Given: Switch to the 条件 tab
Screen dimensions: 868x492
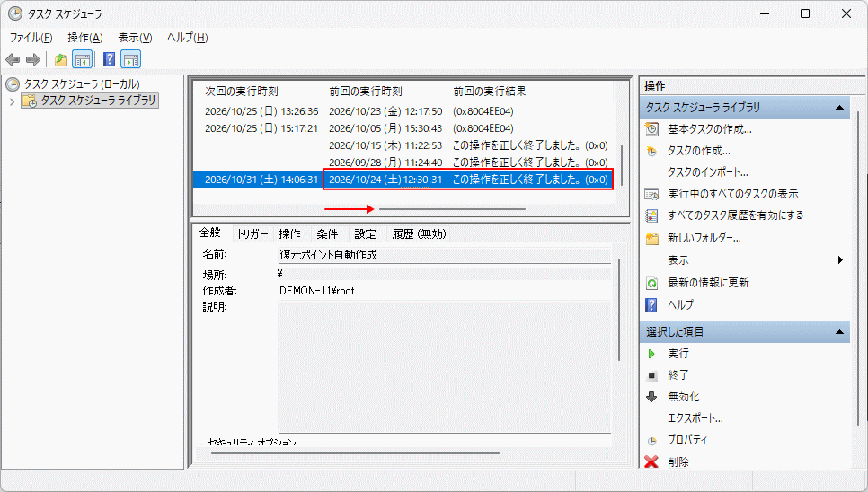Looking at the screenshot, I should pos(327,233).
